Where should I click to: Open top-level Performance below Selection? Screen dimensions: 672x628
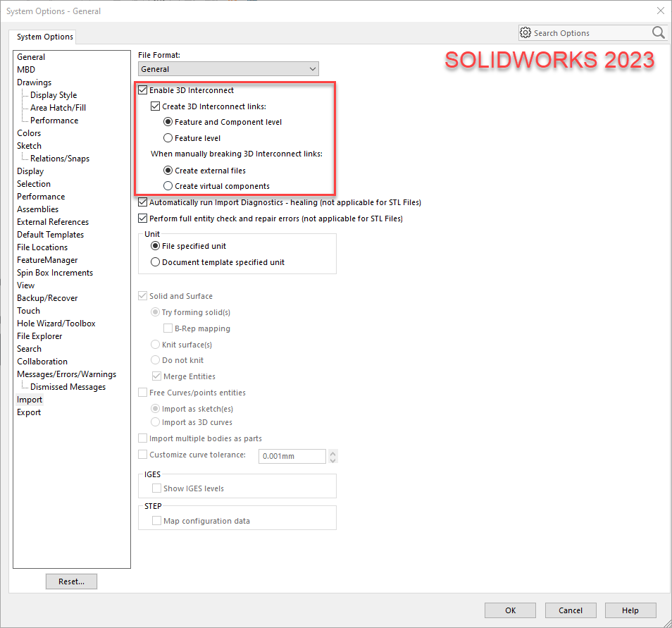point(41,197)
